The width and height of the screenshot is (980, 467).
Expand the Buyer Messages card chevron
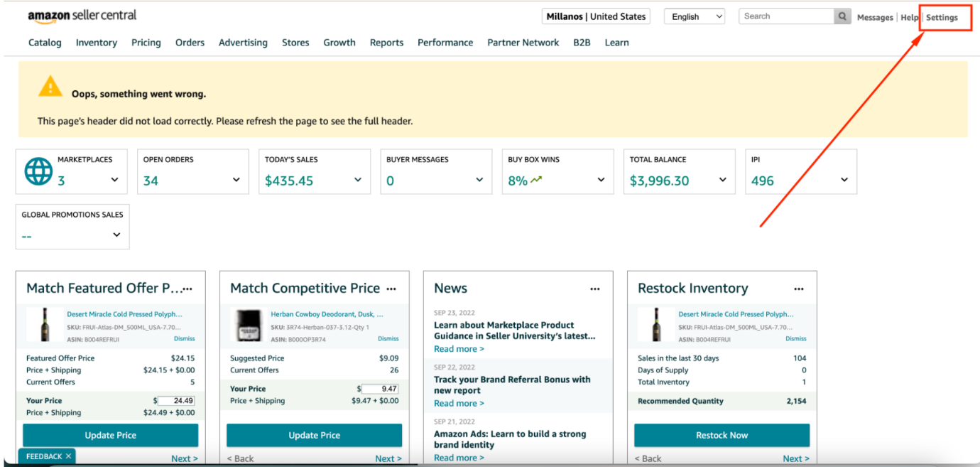click(479, 180)
